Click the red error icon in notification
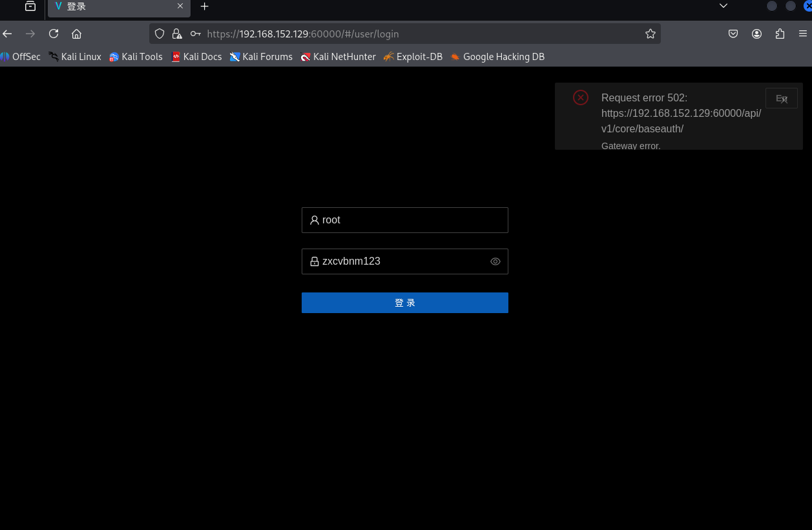The width and height of the screenshot is (812, 530). click(x=581, y=97)
